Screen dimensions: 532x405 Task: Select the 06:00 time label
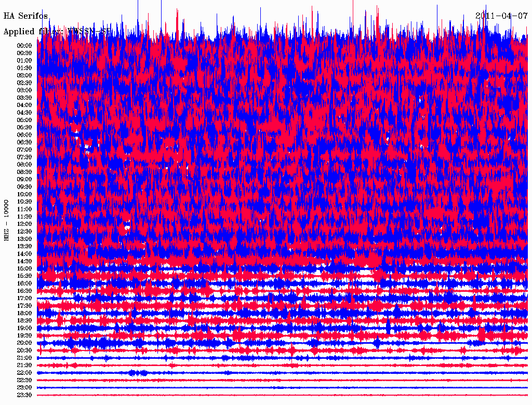[24, 135]
